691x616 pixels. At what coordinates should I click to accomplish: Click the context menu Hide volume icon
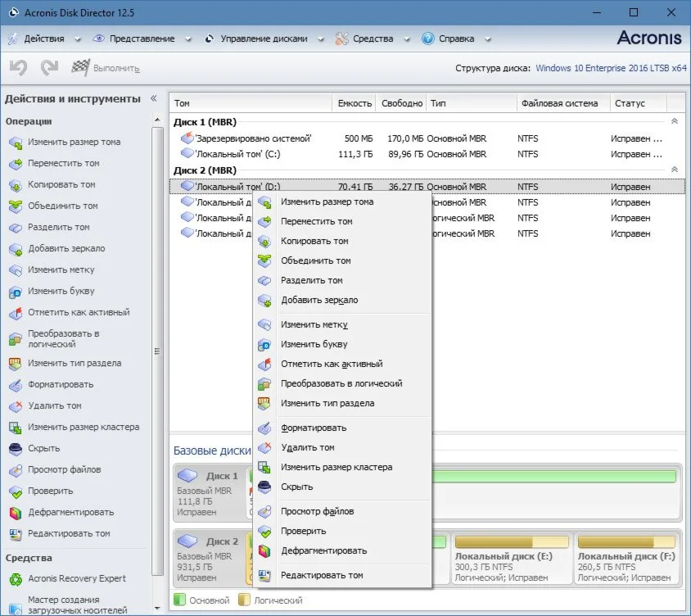click(x=264, y=487)
